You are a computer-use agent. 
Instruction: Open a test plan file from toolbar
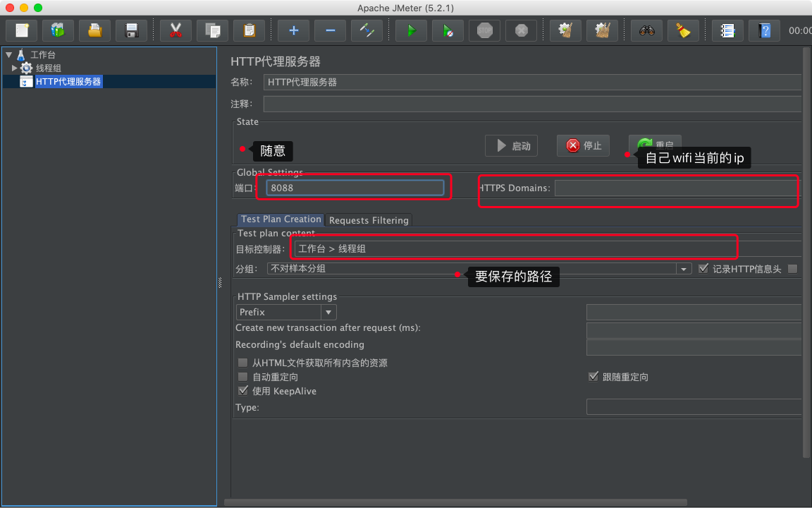pyautogui.click(x=94, y=30)
